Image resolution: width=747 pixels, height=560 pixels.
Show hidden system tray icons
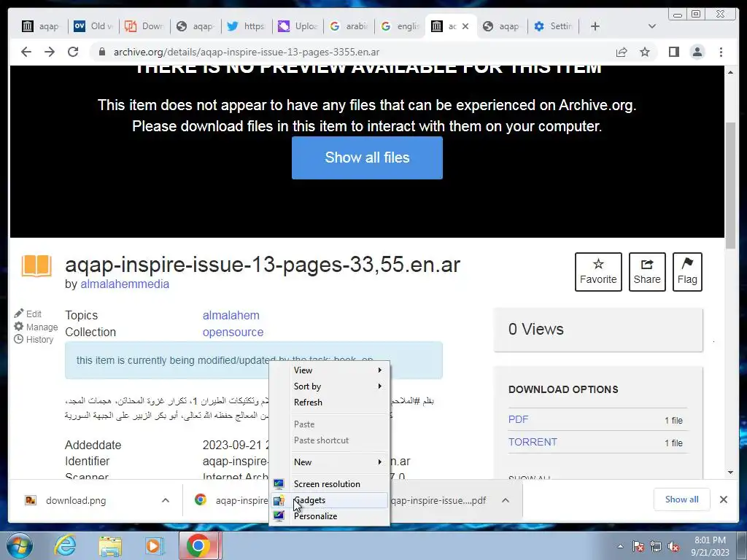(x=620, y=546)
